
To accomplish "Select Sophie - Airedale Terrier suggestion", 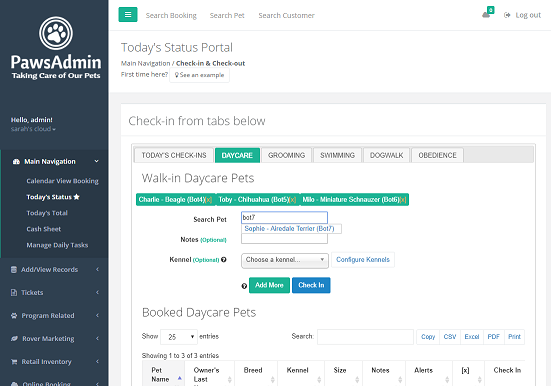I will coord(290,229).
